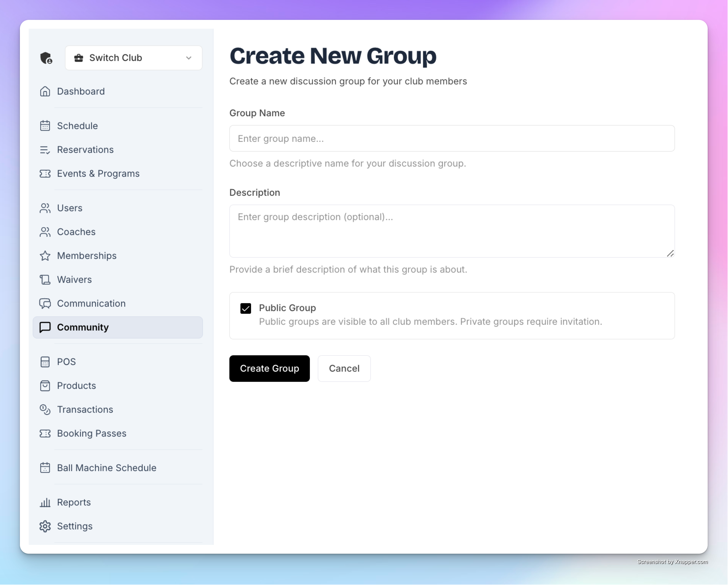Viewport: 728px width, 585px height.
Task: Click the Dashboard home icon
Action: [x=45, y=91]
